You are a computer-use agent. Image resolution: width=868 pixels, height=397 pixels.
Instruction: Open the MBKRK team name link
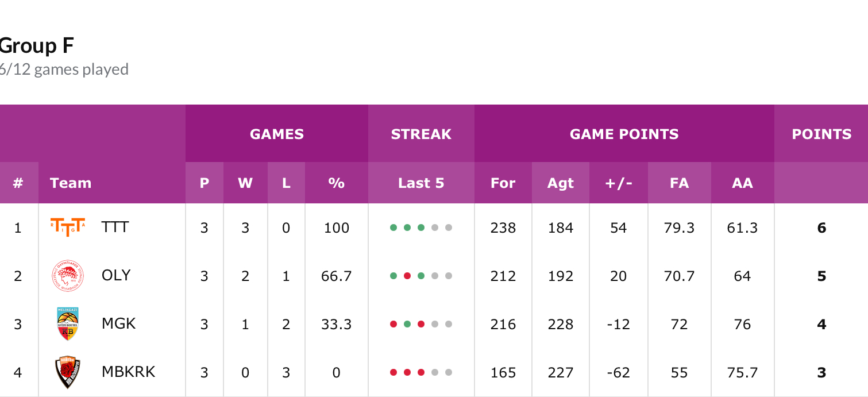(x=128, y=372)
